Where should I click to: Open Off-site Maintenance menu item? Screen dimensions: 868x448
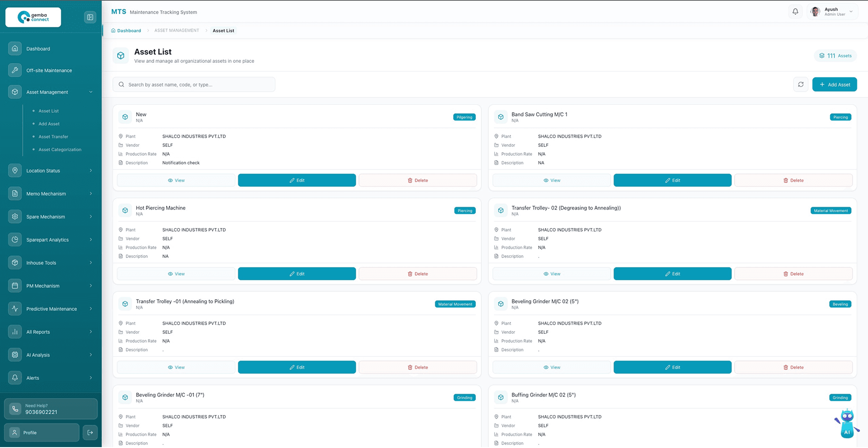tap(49, 70)
